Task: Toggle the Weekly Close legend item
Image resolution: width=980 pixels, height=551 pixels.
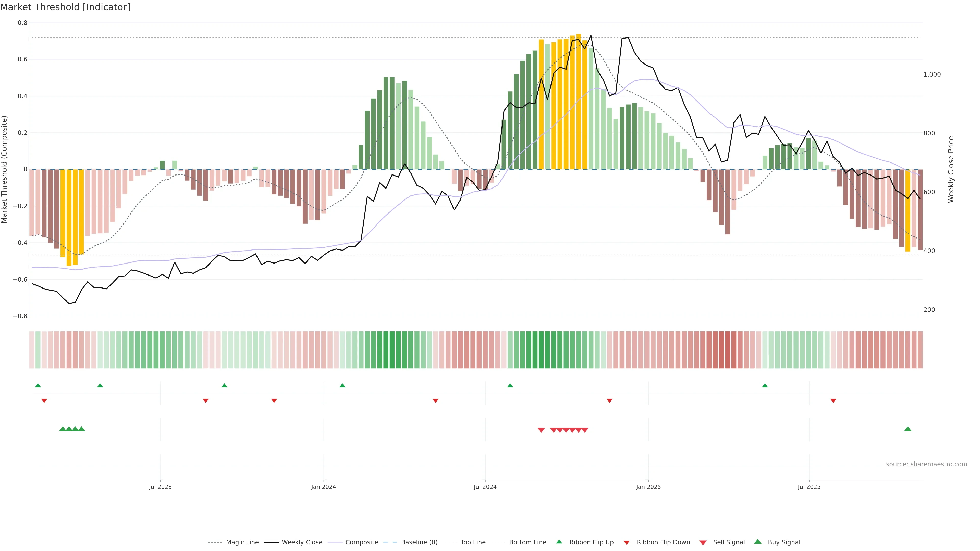Action: point(302,542)
